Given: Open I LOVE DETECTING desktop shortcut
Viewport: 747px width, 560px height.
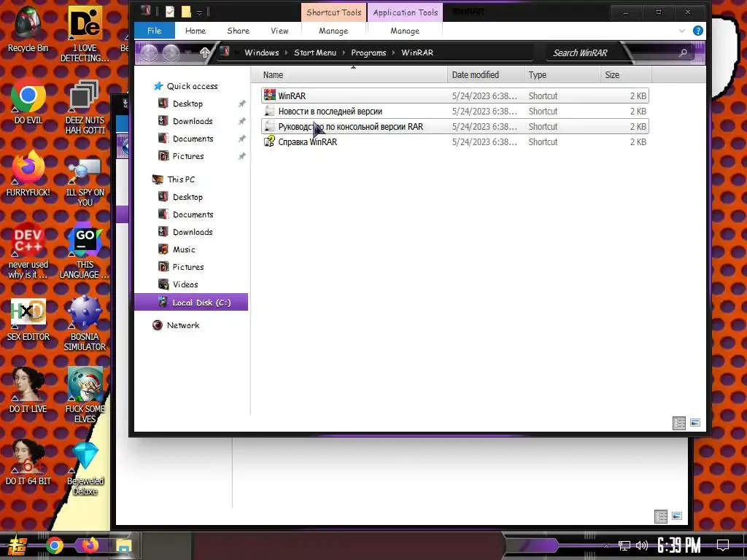Looking at the screenshot, I should 85,34.
